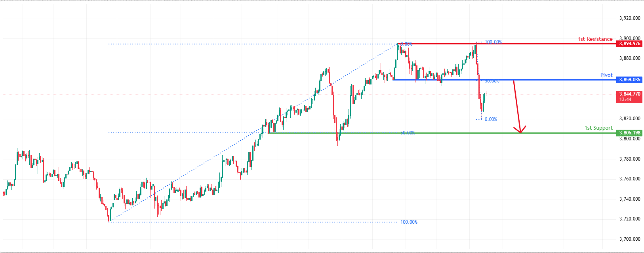Select the 3,760.000 price axis label
The image size is (644, 253).
coord(629,179)
